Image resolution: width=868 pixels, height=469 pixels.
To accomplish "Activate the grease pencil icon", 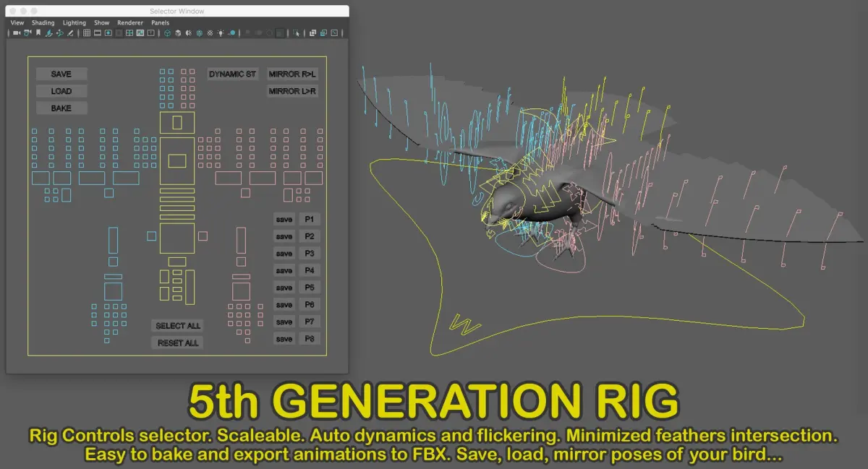I will 69,33.
